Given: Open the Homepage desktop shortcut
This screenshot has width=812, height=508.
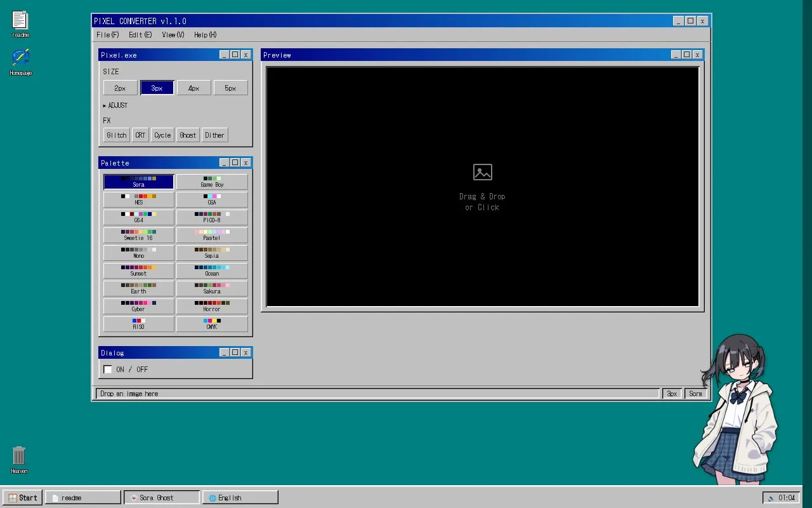Looking at the screenshot, I should 20,62.
